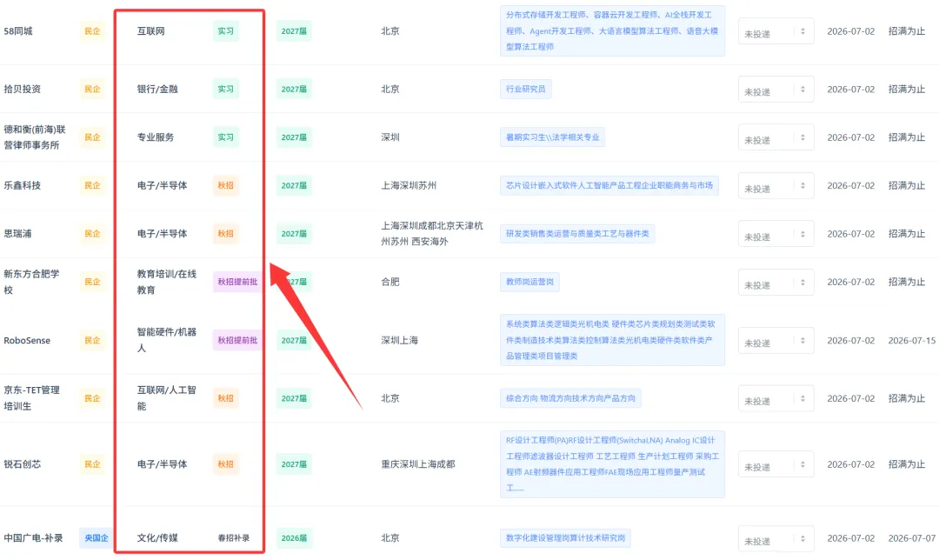Click the 58同城 positions tag listing 分布式存储开发工程师

pos(613,31)
